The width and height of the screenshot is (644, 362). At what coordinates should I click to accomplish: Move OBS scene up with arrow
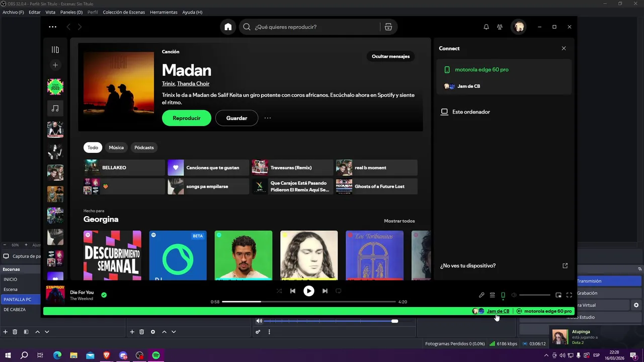pyautogui.click(x=37, y=332)
